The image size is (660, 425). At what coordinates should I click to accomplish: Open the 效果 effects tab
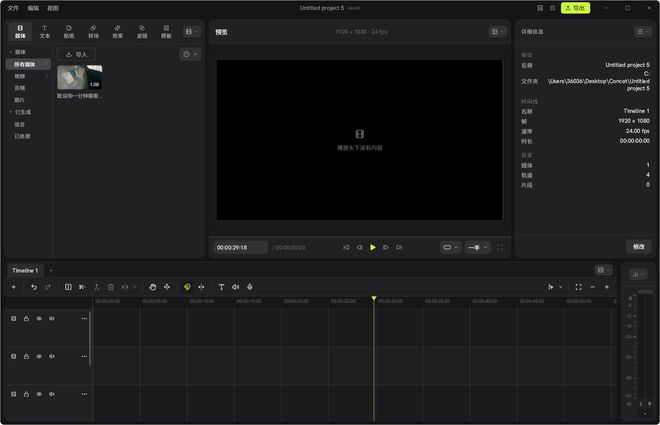[118, 32]
